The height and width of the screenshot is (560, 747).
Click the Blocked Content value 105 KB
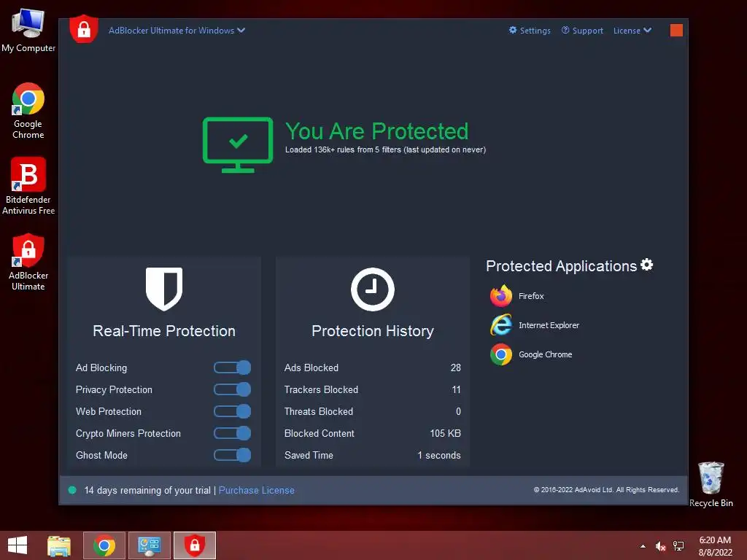point(446,433)
